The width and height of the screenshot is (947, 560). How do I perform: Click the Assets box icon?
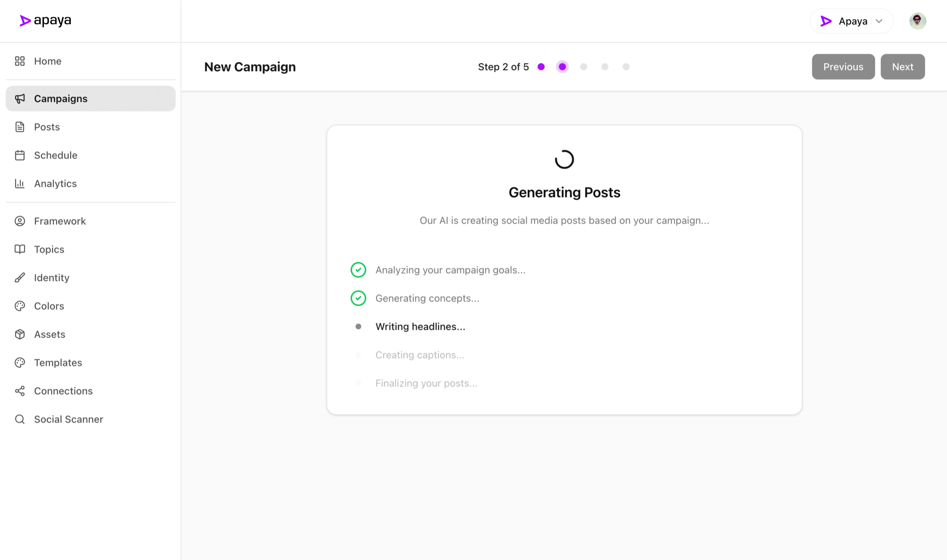[x=19, y=334]
